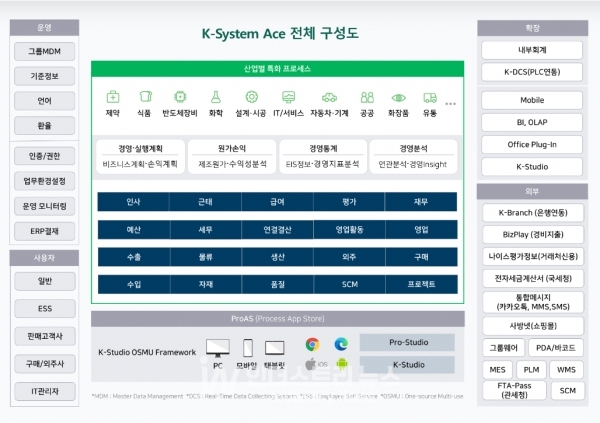Click the 경영·실행계획 card
The height and width of the screenshot is (423, 600).
point(140,157)
